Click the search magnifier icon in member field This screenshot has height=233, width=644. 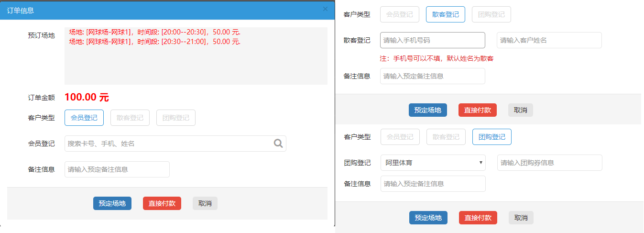[278, 143]
